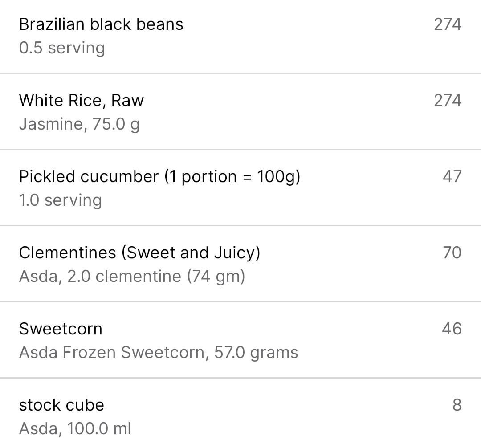Click Asda Frozen Sweetcorn, 57.0 grams detail
Viewport: 481px width, 448px height.
159,352
